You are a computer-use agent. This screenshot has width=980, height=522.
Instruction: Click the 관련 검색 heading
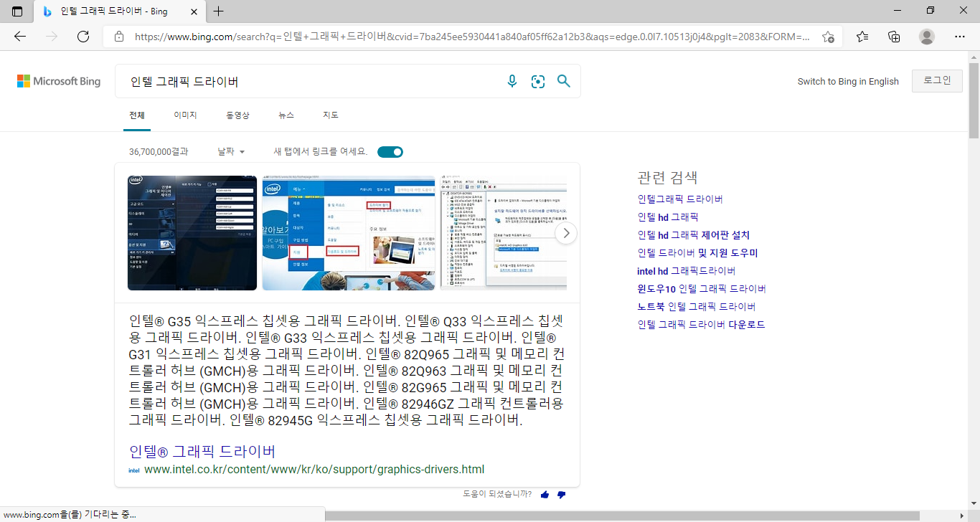click(667, 177)
